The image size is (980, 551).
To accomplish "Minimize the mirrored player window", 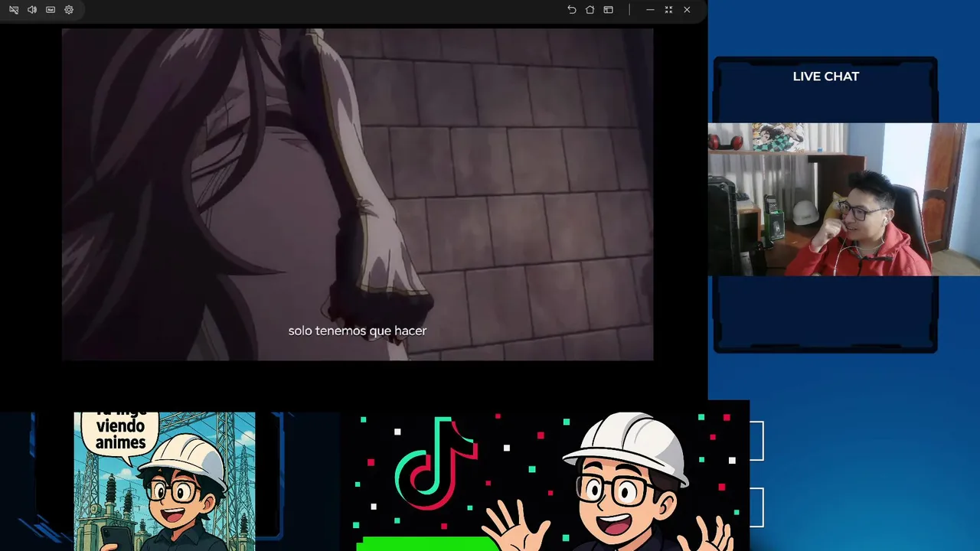I will [650, 10].
